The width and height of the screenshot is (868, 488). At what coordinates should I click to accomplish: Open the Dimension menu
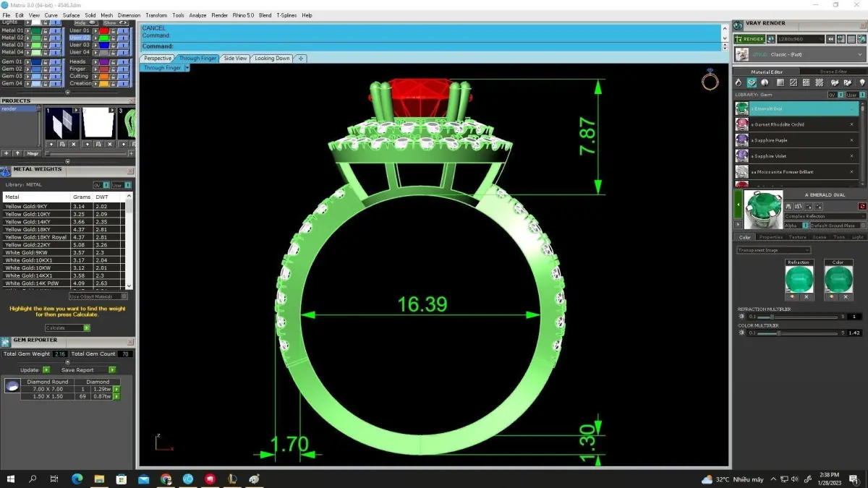[129, 15]
